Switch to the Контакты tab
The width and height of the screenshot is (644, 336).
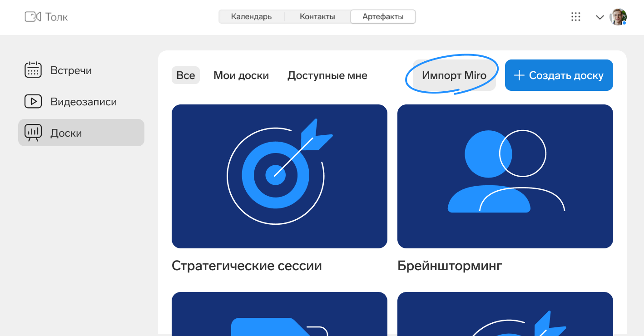(x=317, y=17)
